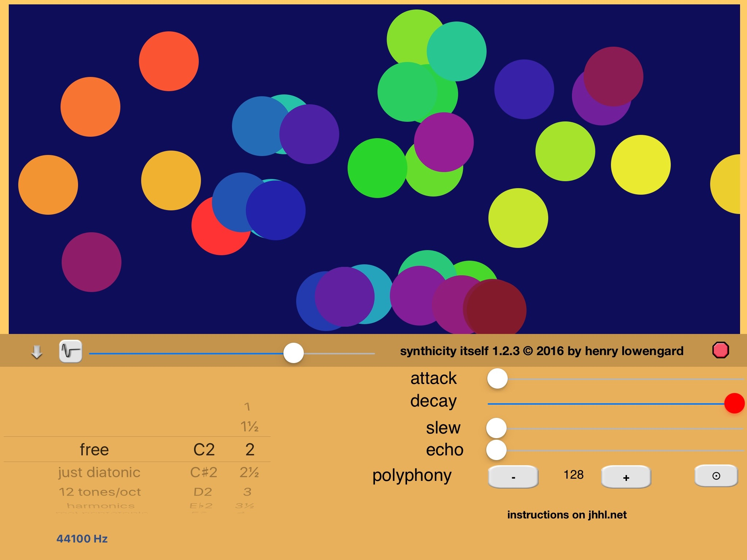Tap the red-orange circle at upper left
The width and height of the screenshot is (747, 560).
169,61
